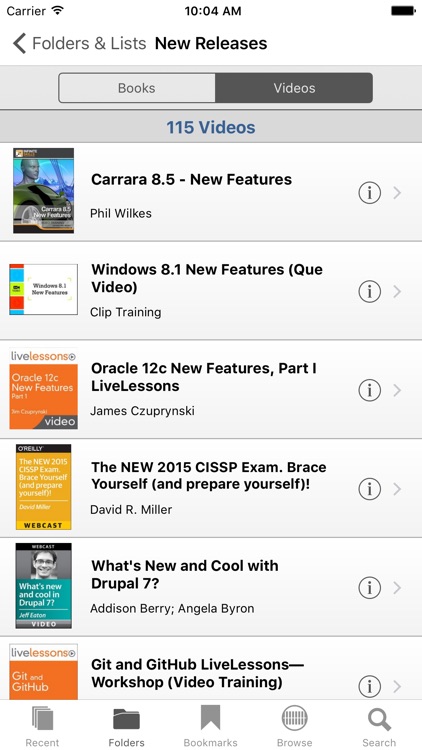Tap chevron on Drupal 7 video row

point(397,587)
